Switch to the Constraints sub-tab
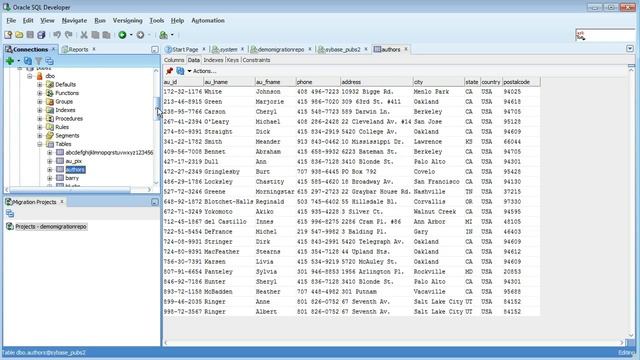The width and height of the screenshot is (640, 360). click(x=256, y=60)
